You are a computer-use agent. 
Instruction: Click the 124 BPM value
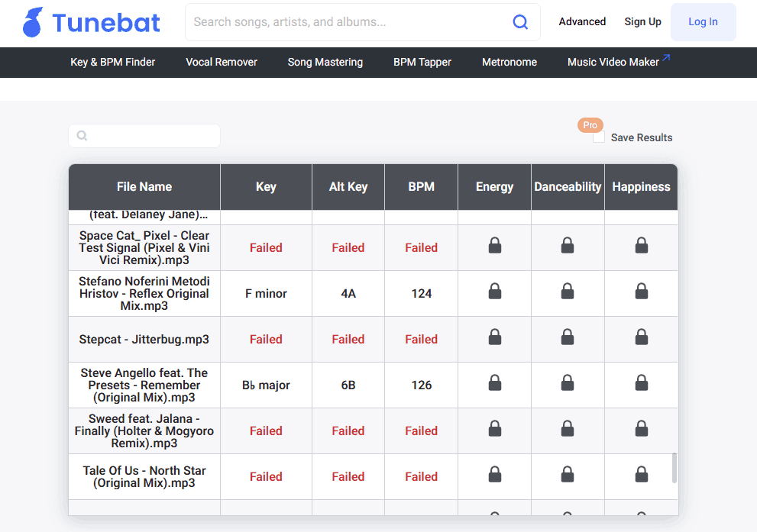pyautogui.click(x=421, y=293)
